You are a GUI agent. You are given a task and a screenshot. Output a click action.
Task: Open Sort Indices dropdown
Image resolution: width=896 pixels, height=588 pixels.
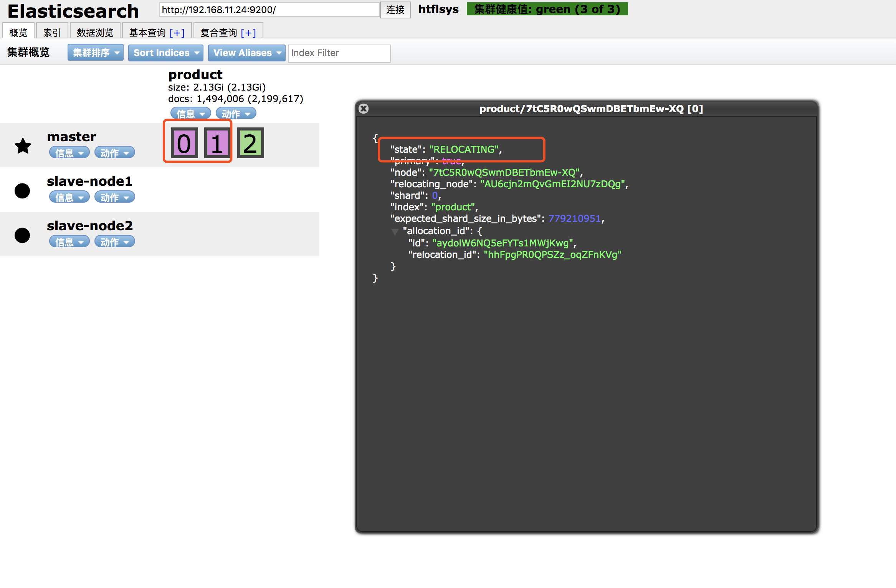165,53
